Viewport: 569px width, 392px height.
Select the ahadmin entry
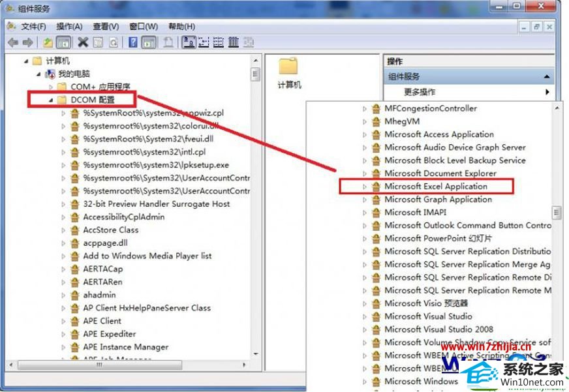pos(99,295)
